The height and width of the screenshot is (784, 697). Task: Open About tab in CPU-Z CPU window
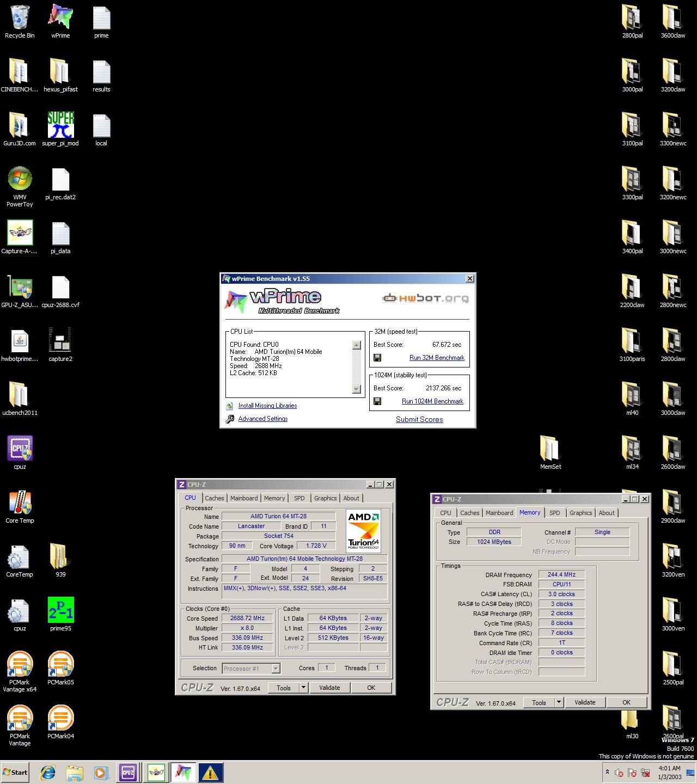(351, 498)
